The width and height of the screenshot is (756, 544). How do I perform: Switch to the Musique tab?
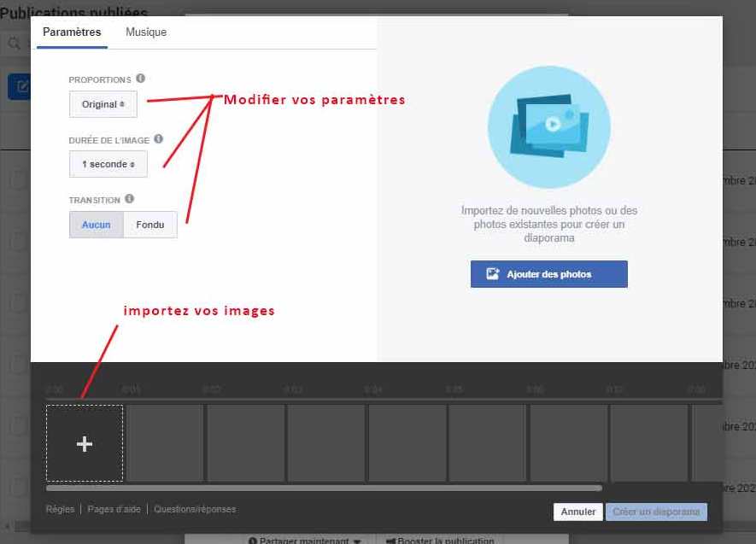click(146, 32)
